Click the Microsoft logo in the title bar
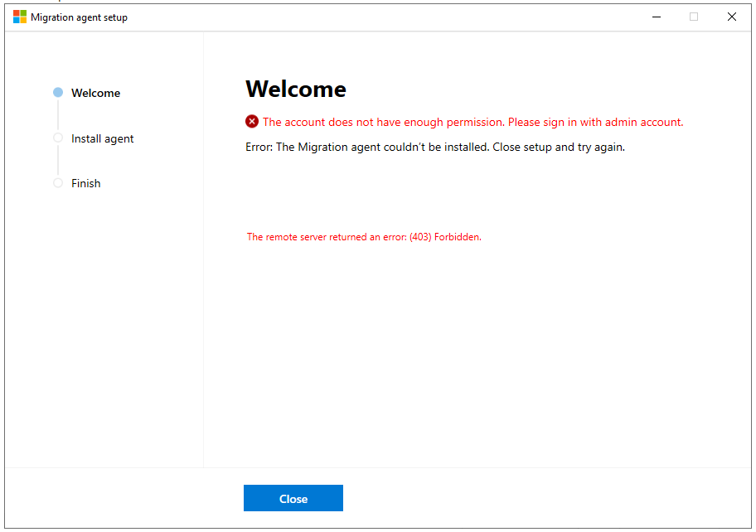The width and height of the screenshot is (756, 532). 18,16
